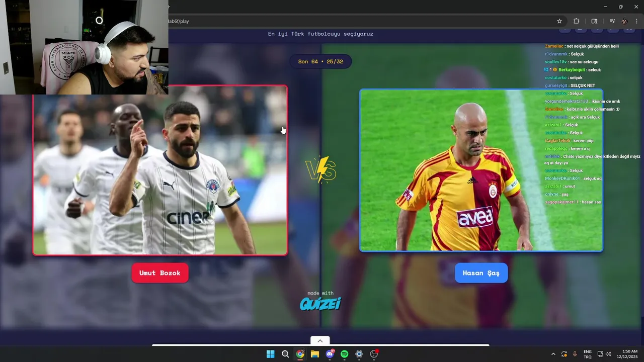This screenshot has height=362, width=644.
Task: Click the streamer webcam overlay
Action: point(84,47)
